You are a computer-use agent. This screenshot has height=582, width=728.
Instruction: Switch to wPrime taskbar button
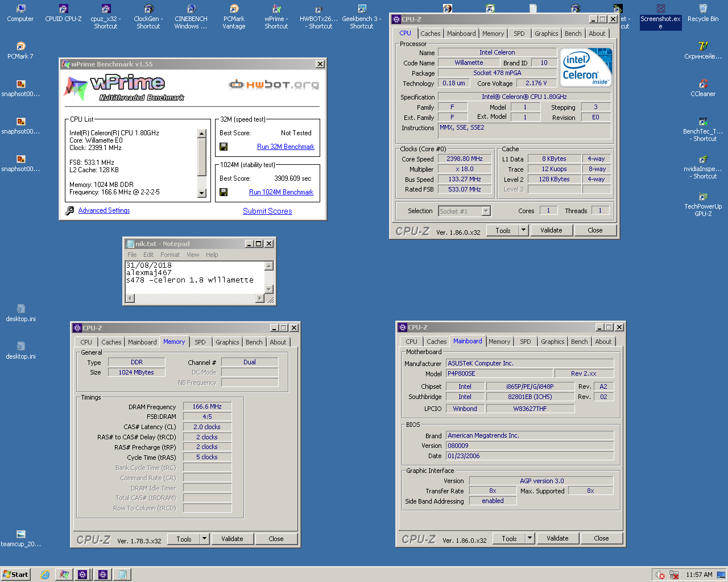(x=64, y=575)
